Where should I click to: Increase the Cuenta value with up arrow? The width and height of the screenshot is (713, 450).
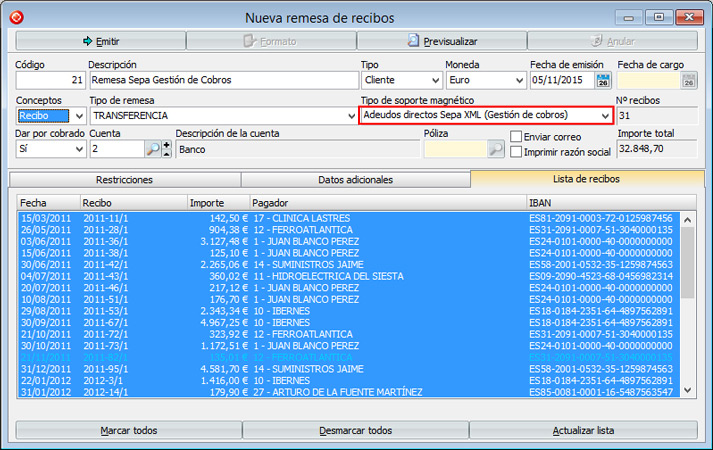pyautogui.click(x=167, y=145)
